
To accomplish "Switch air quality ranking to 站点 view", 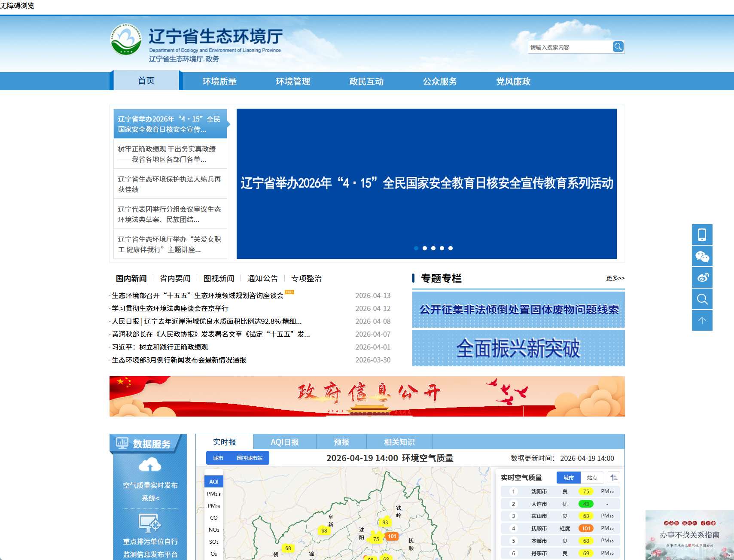I will (x=592, y=478).
